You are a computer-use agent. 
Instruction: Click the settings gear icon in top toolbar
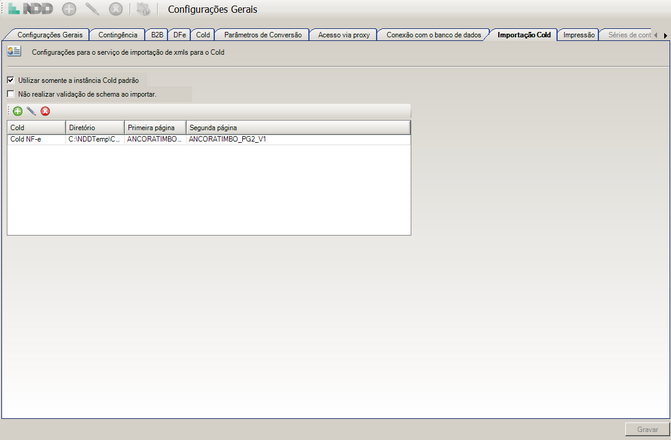click(x=143, y=9)
